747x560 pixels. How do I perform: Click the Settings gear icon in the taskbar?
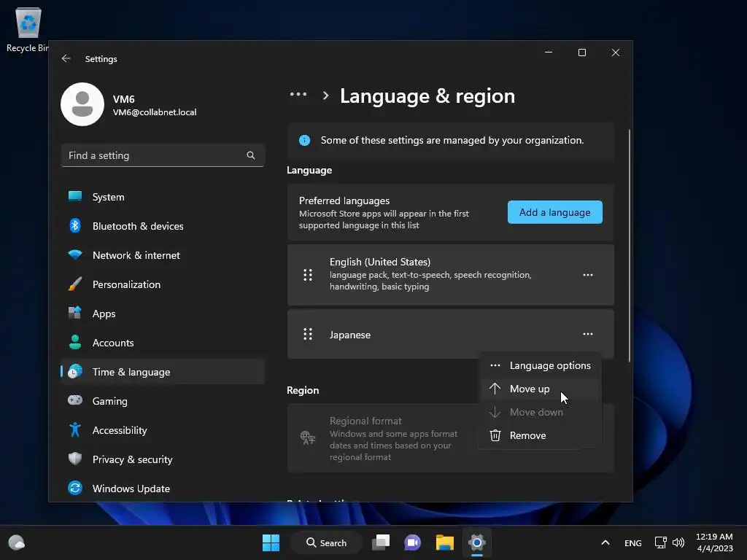[x=477, y=542]
